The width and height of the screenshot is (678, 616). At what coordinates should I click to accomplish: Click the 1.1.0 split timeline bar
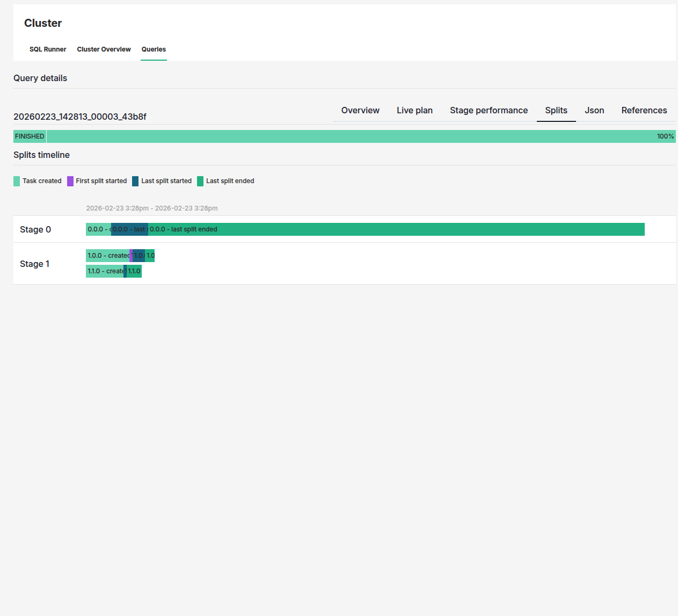[x=107, y=271]
